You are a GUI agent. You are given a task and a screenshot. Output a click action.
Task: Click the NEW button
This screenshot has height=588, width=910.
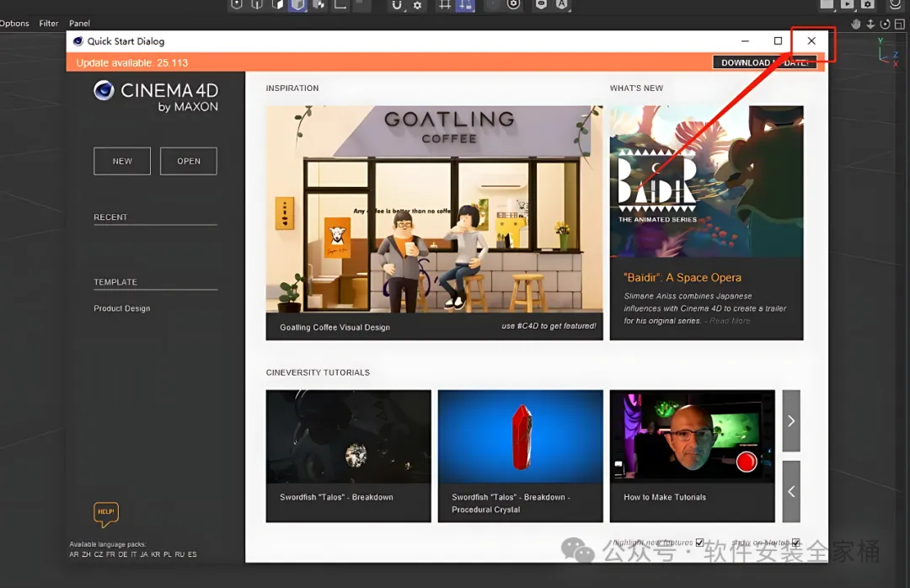pos(122,161)
